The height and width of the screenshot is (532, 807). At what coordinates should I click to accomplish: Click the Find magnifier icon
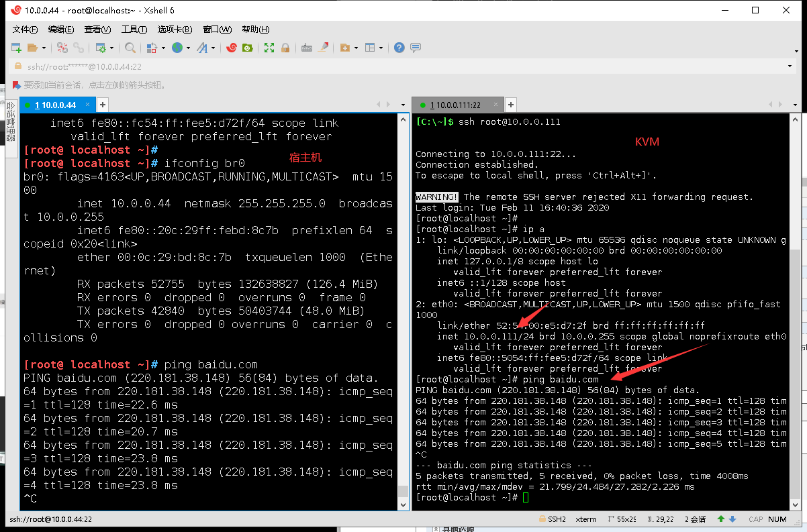[130, 48]
